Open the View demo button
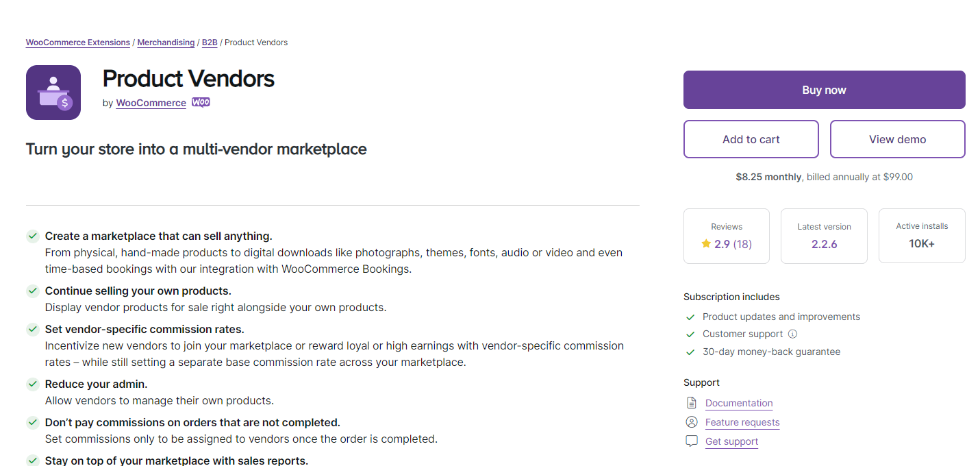Viewport: 980px width, 466px height. 898,139
